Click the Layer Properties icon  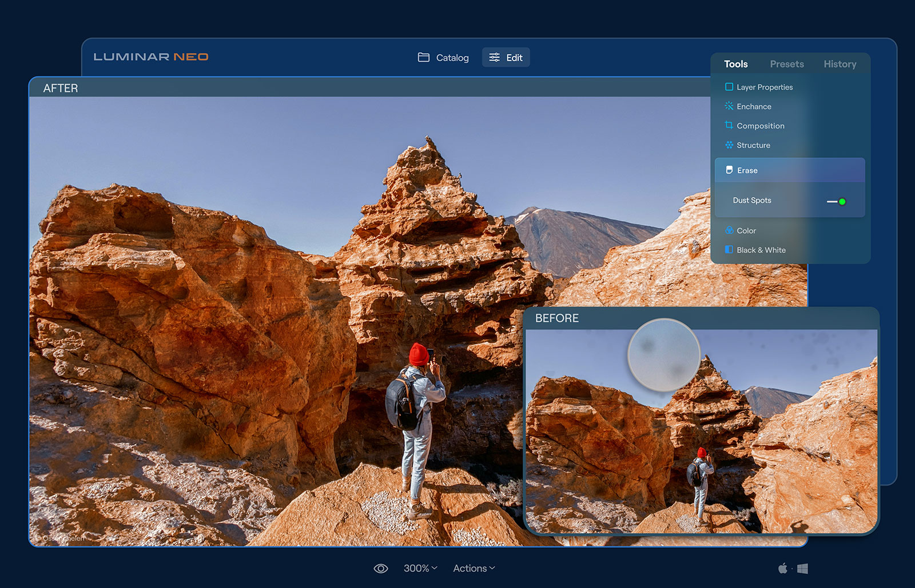pos(729,87)
